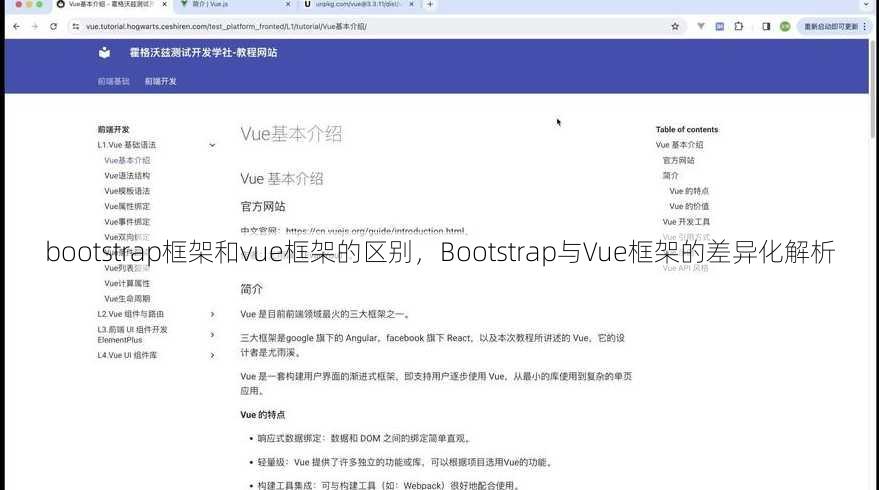Image resolution: width=879 pixels, height=490 pixels.
Task: Open Vue基本介绍 in the sidebar
Action: point(127,160)
